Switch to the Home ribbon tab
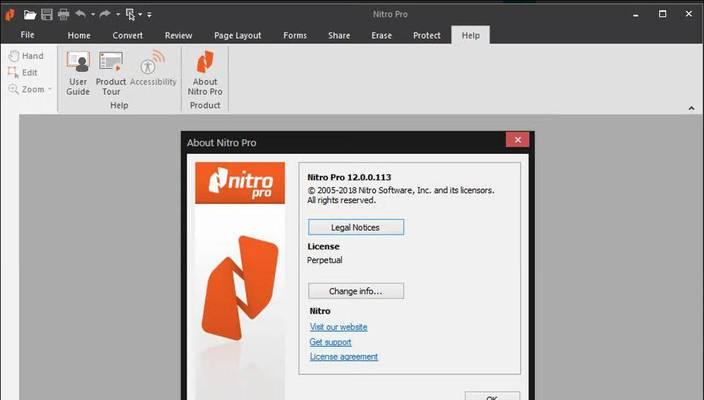Image resolution: width=704 pixels, height=400 pixels. click(79, 35)
